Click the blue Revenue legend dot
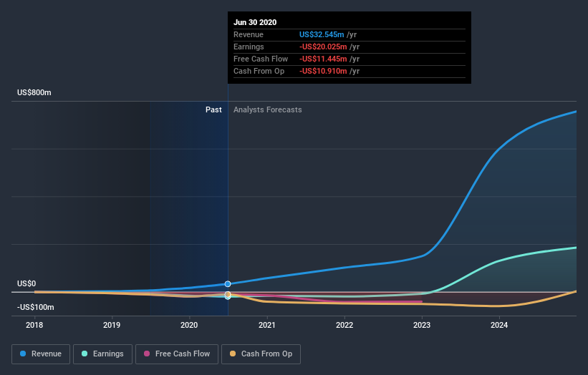This screenshot has width=588, height=375. [x=23, y=354]
